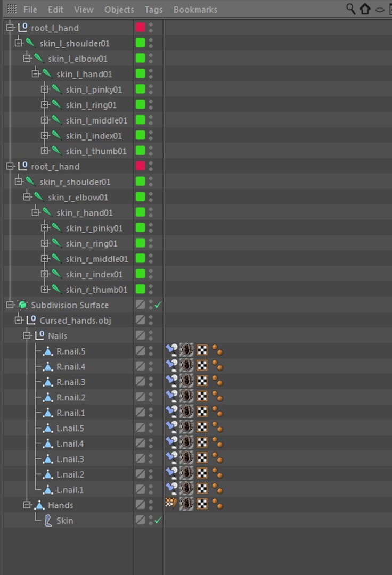Select UVW checker tag on R.nail.3
392x575 pixels.
202,381
